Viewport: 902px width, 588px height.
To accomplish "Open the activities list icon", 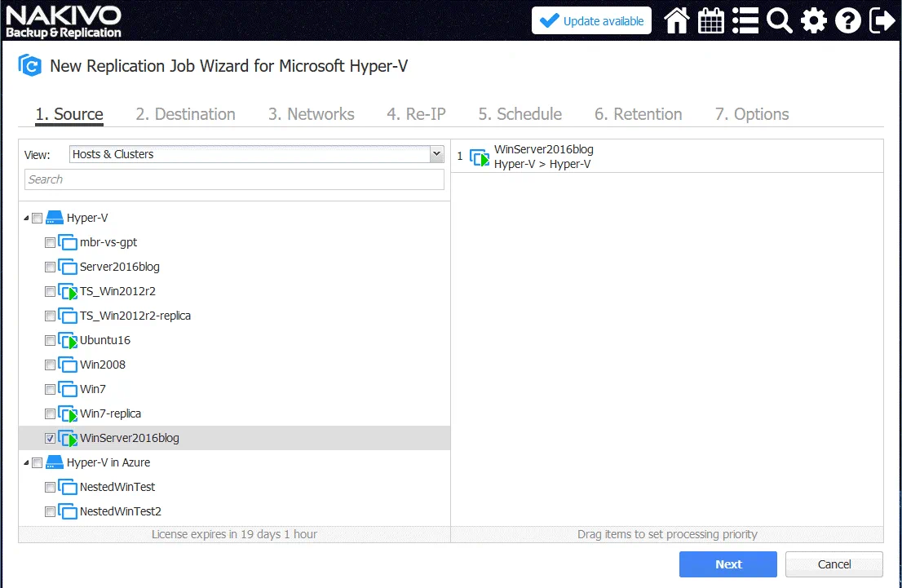I will coord(745,21).
